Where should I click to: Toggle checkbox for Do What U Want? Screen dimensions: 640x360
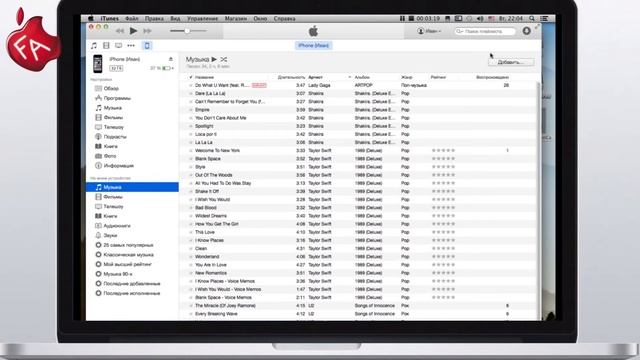[191, 85]
